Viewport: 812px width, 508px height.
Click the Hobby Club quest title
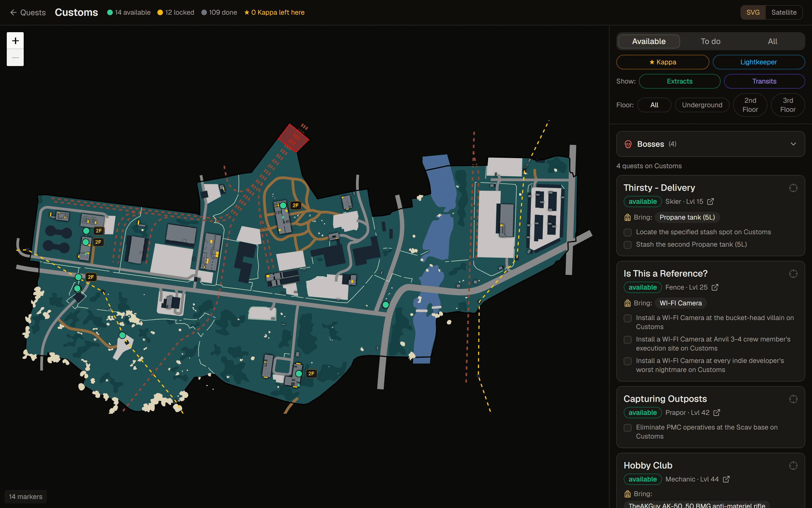(x=648, y=465)
